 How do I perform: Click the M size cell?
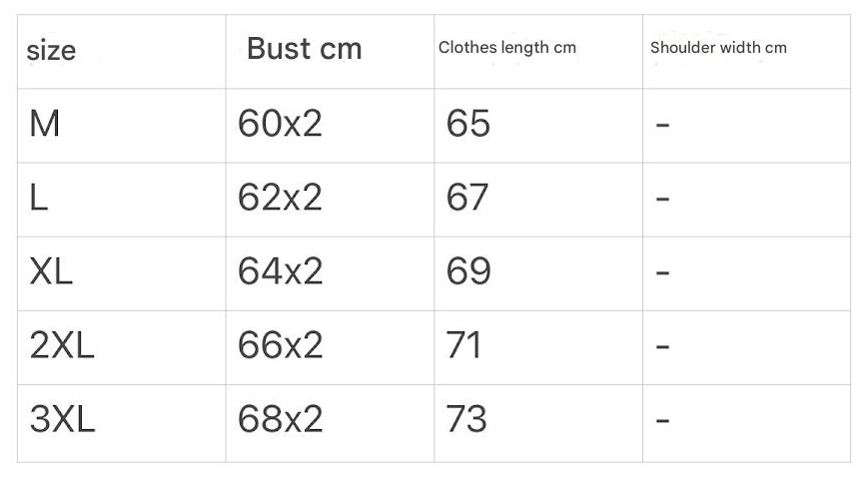[x=45, y=124]
